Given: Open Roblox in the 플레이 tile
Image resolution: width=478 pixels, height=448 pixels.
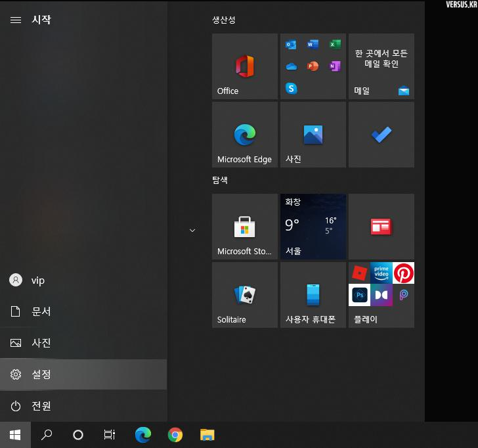Looking at the screenshot, I should (x=359, y=273).
